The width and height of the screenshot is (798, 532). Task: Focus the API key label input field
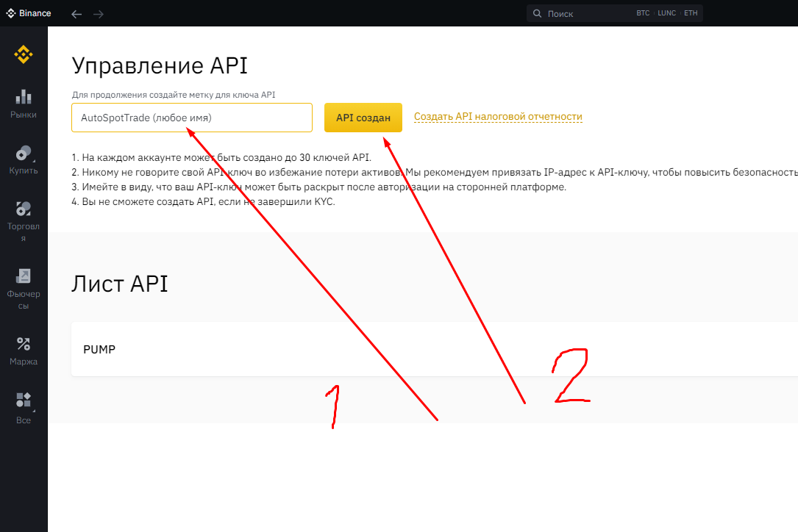point(192,118)
